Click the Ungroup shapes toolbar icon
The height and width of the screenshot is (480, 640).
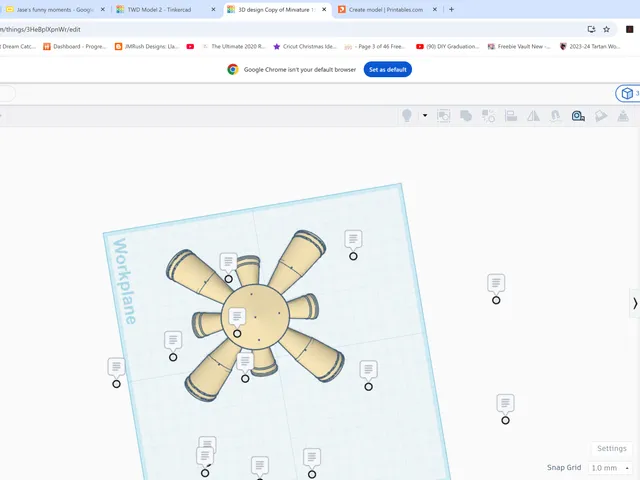(488, 116)
